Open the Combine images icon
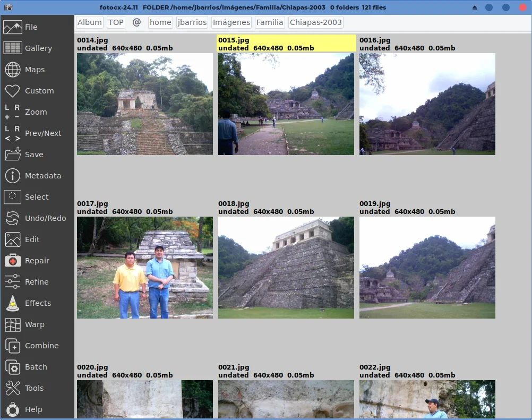This screenshot has width=532, height=420. click(x=13, y=346)
